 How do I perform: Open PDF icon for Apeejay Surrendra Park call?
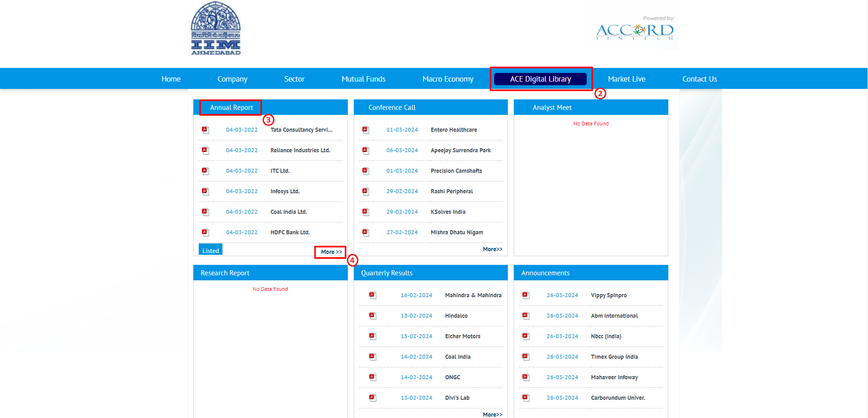point(366,150)
